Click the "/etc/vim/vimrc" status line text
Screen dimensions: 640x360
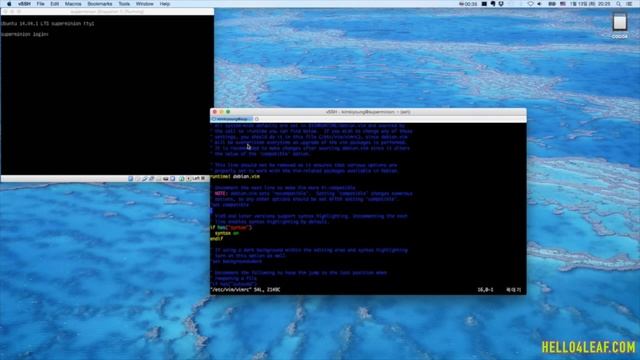tap(231, 289)
